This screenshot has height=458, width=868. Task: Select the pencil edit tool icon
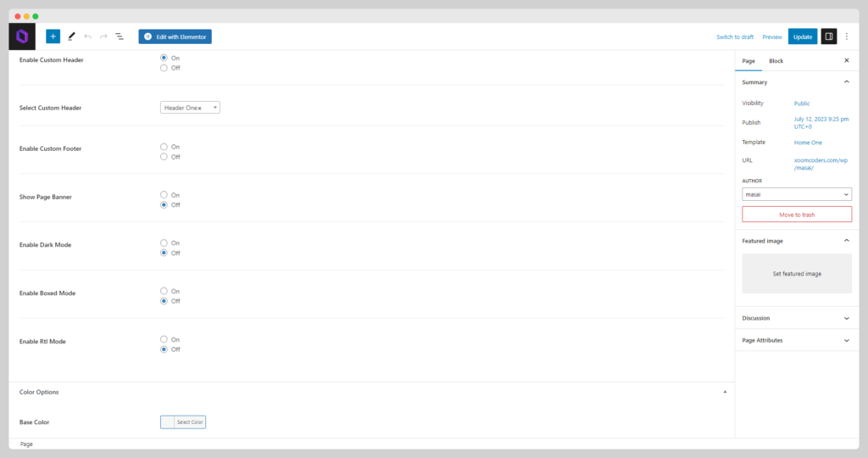(71, 36)
